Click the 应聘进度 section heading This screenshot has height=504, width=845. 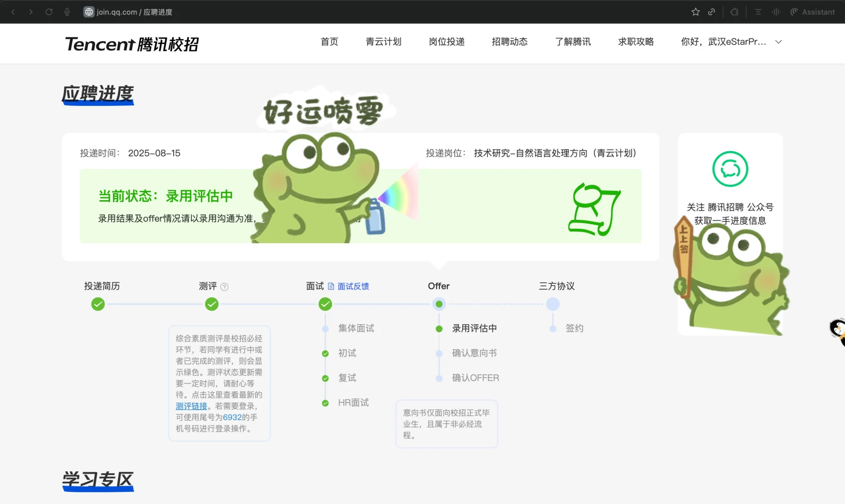click(98, 94)
